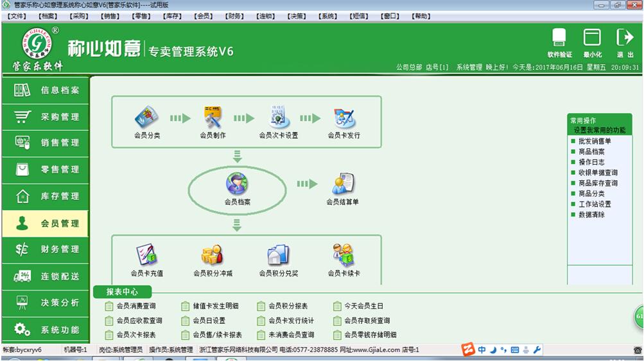Open the 系统 menu

click(x=328, y=16)
